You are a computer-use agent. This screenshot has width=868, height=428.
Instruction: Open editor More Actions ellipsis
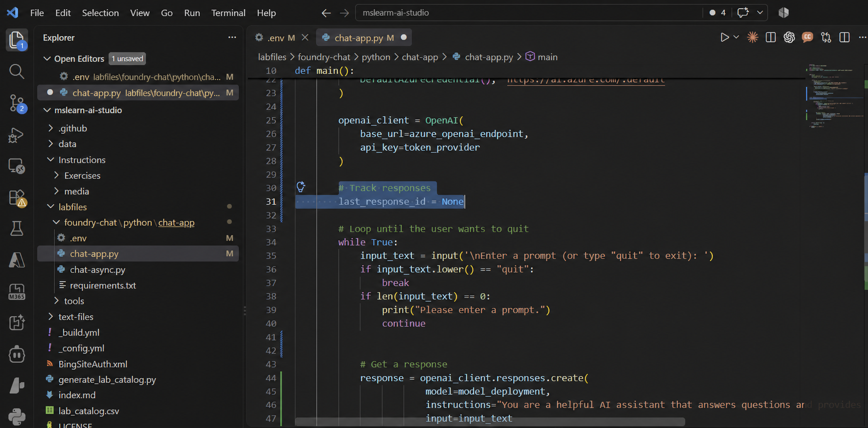click(x=862, y=37)
